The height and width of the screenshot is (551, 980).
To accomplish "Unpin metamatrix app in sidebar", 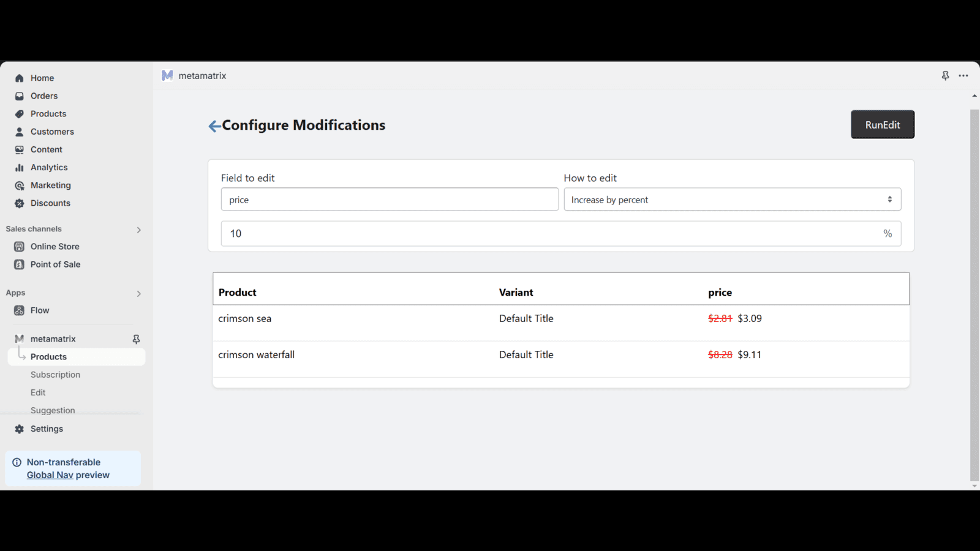I will (x=136, y=339).
